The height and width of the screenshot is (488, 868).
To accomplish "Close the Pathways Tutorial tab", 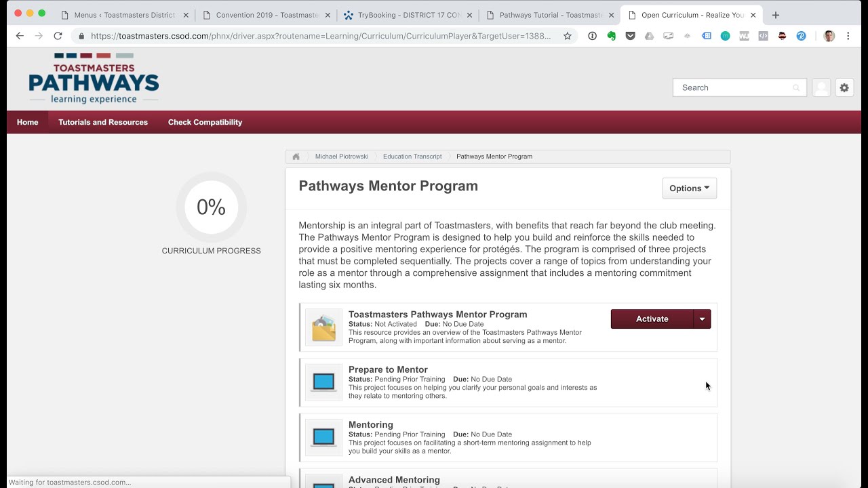I will click(x=611, y=15).
